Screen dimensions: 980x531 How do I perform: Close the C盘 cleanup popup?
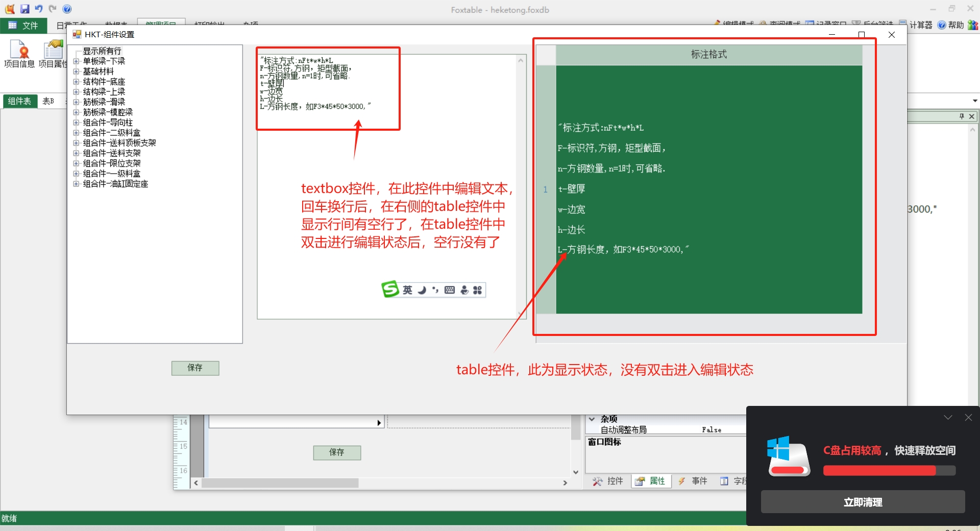pyautogui.click(x=968, y=418)
